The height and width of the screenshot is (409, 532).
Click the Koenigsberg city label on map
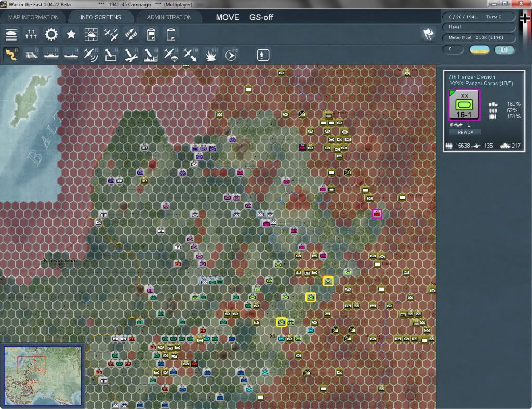pos(60,261)
